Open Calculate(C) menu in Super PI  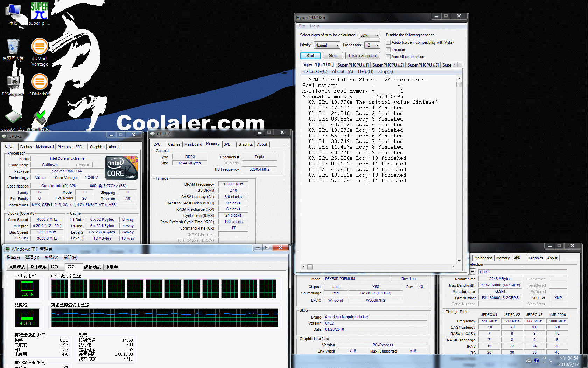point(315,71)
